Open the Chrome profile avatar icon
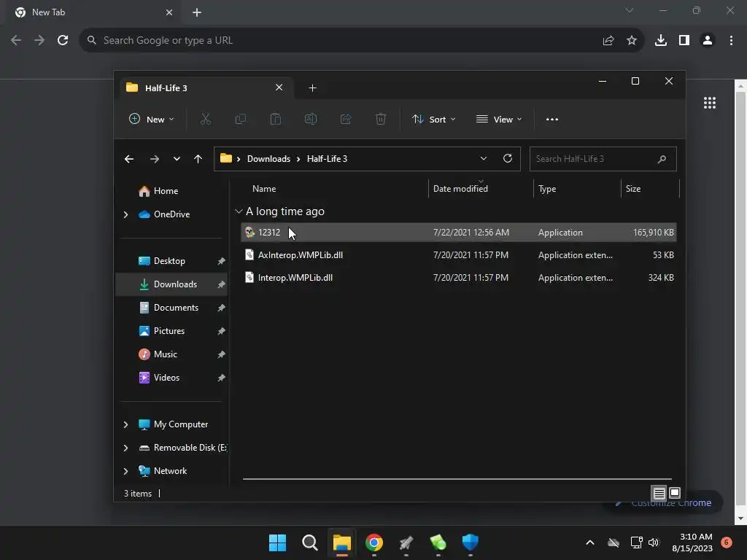Screen dimensions: 747x560 (x=708, y=41)
